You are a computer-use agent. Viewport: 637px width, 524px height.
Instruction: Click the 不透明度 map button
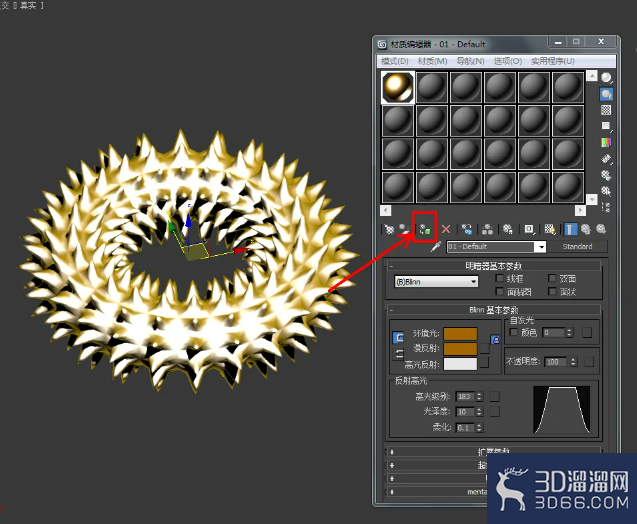click(x=589, y=362)
